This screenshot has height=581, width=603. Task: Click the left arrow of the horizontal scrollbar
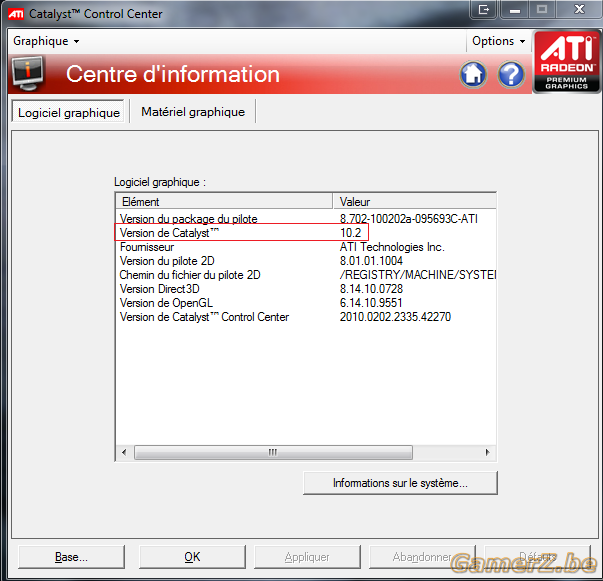(x=124, y=452)
